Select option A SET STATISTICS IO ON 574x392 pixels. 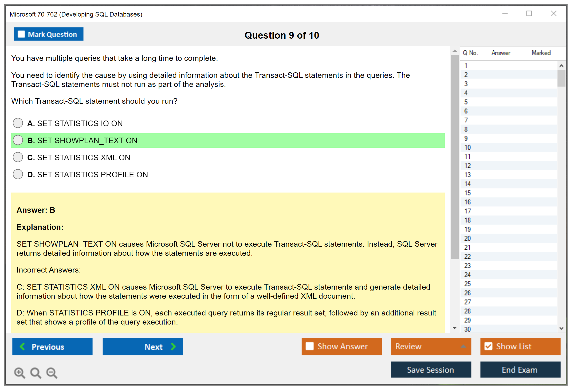click(x=18, y=123)
